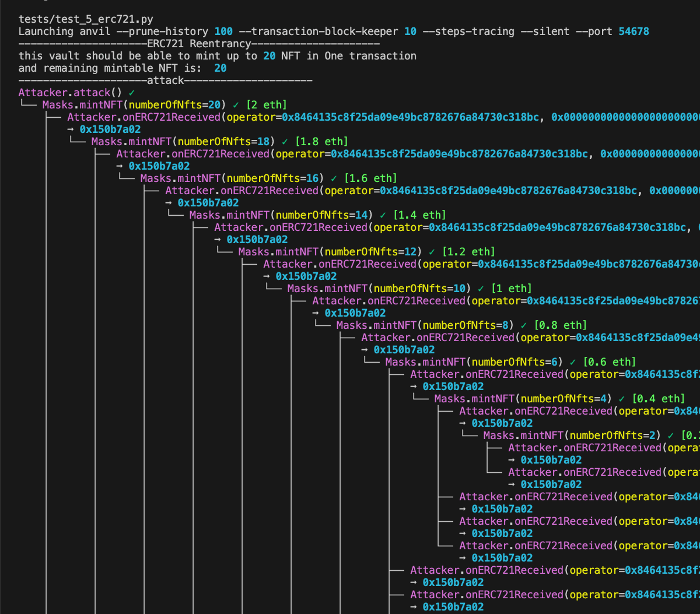
Task: Click Masks.mintNFT(numberOfNfts=14) line
Action: click(x=317, y=215)
